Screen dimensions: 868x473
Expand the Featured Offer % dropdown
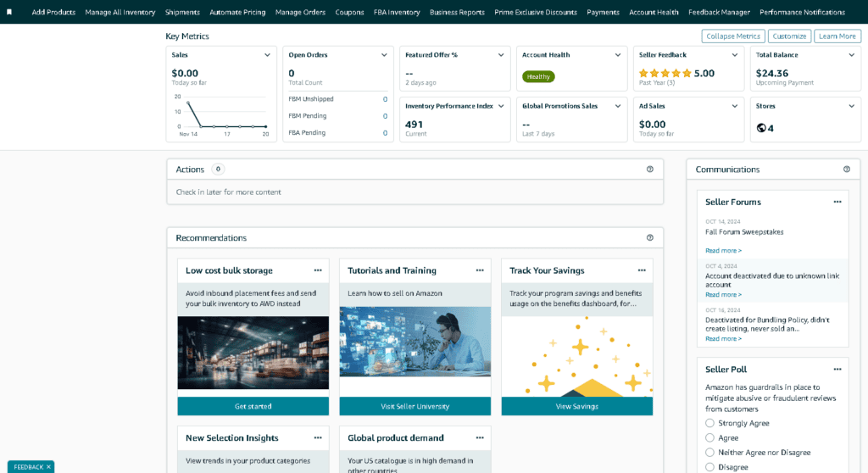click(501, 55)
